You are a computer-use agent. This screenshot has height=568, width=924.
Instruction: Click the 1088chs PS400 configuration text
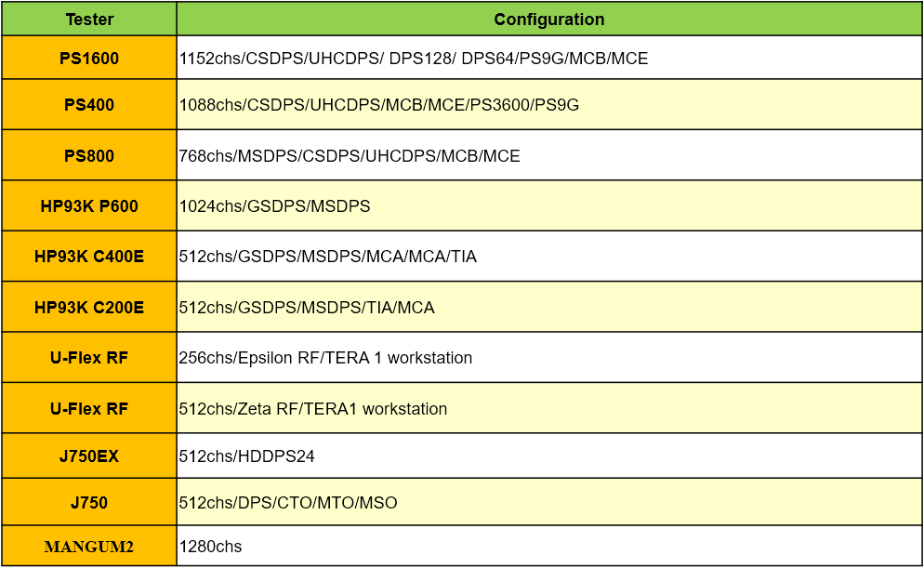click(379, 105)
